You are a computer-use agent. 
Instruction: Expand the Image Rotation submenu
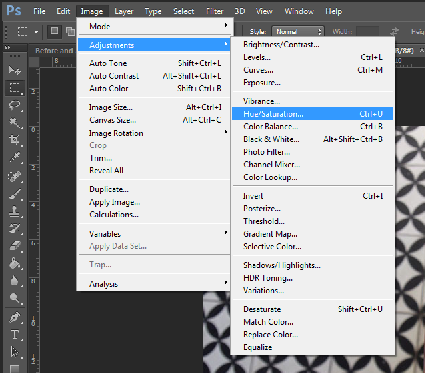[154, 133]
